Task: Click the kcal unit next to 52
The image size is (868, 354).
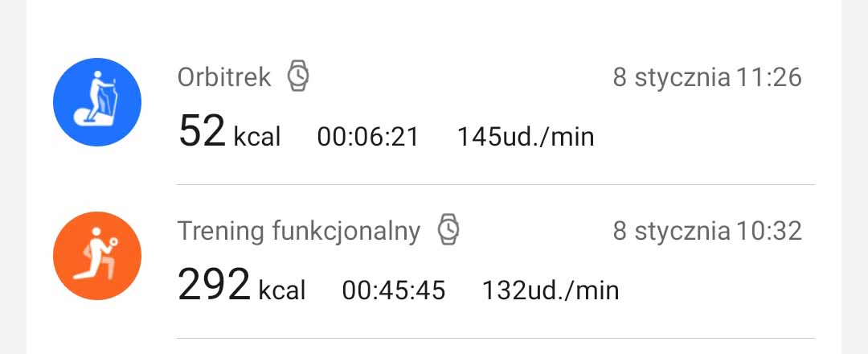Action: point(257,137)
